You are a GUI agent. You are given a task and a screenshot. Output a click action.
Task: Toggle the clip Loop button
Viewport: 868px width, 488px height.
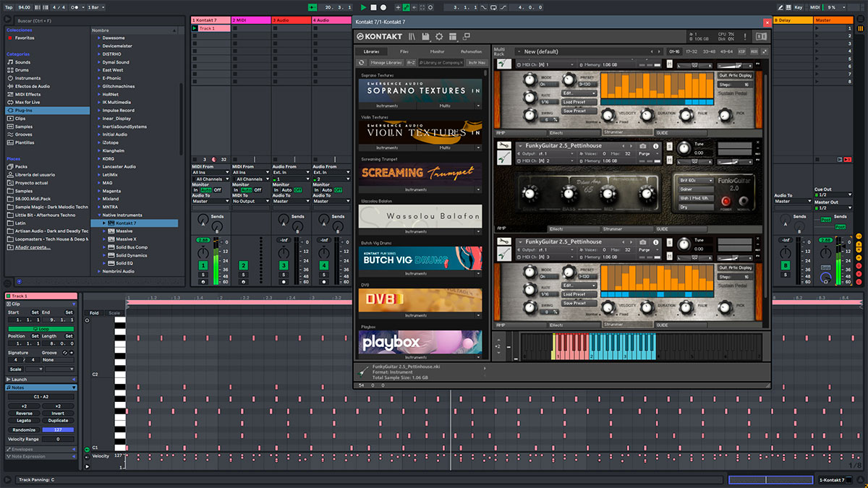click(40, 329)
